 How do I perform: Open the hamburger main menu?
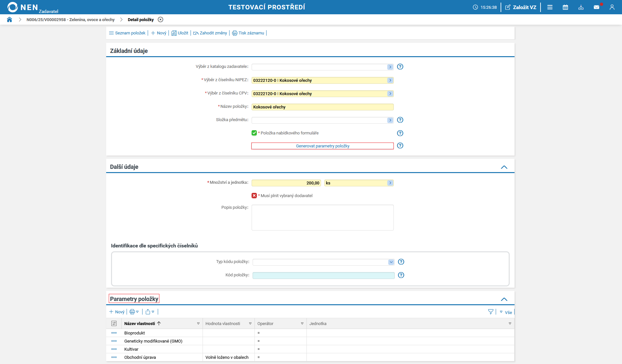click(x=550, y=7)
